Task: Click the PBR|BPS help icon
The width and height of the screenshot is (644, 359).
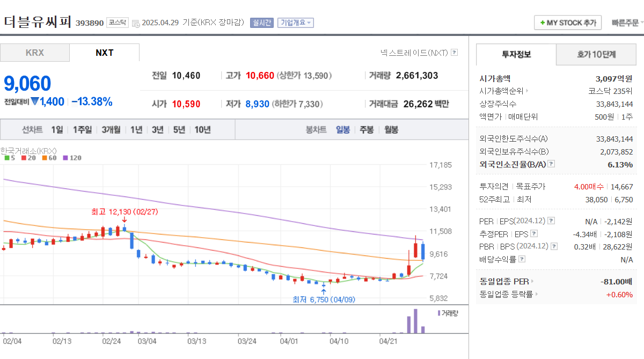Action: coord(554,246)
